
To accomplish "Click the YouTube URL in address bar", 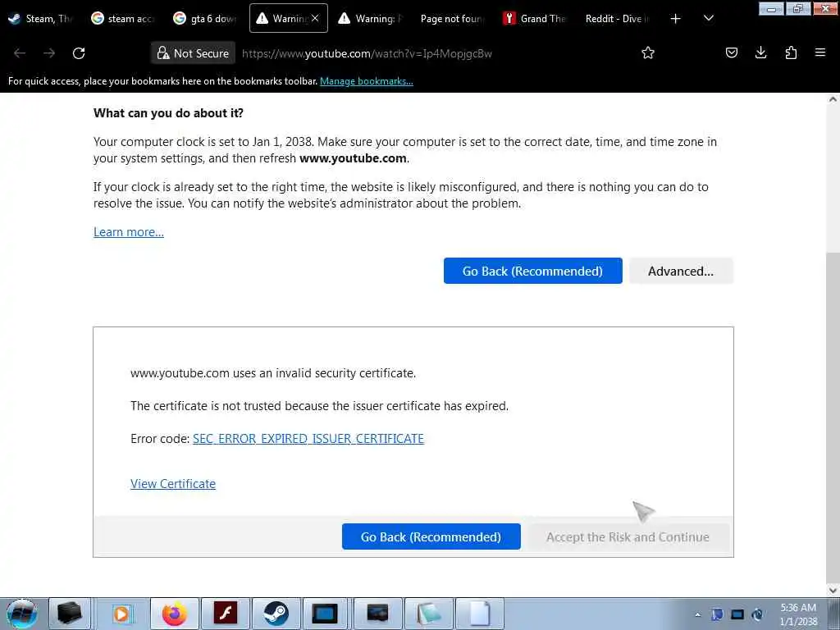I will click(x=367, y=53).
